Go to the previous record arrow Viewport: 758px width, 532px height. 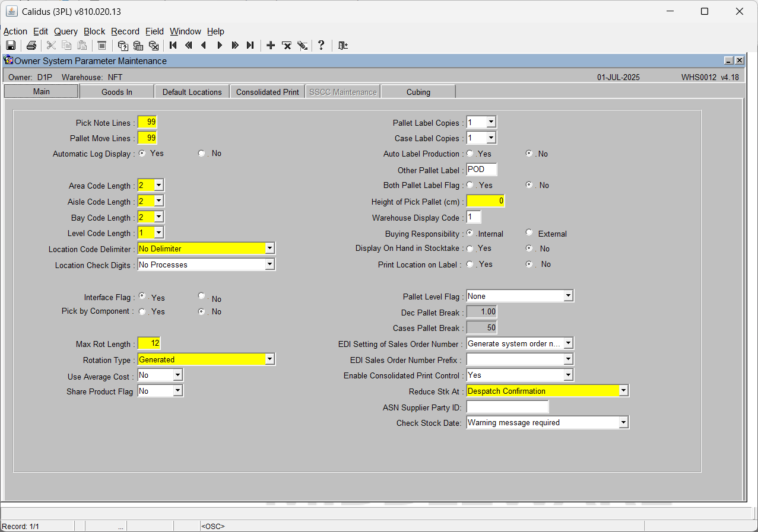click(204, 45)
